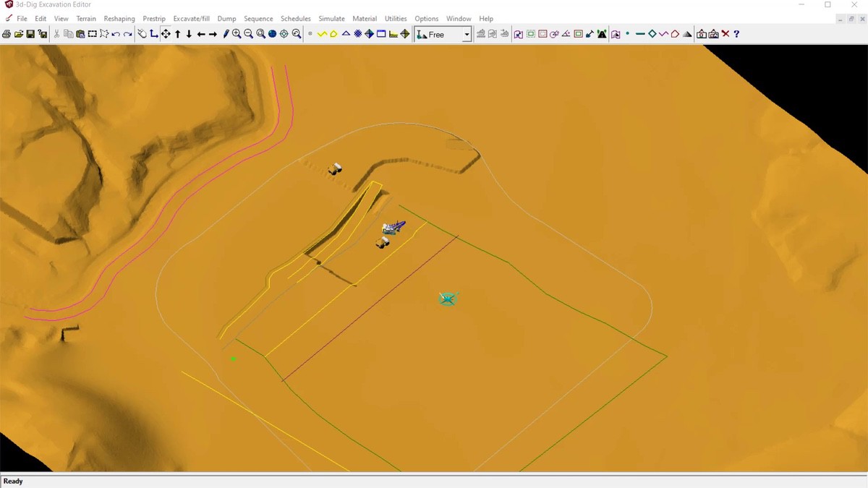
Task: Select the red pentagon polygon tool
Action: [x=675, y=34]
